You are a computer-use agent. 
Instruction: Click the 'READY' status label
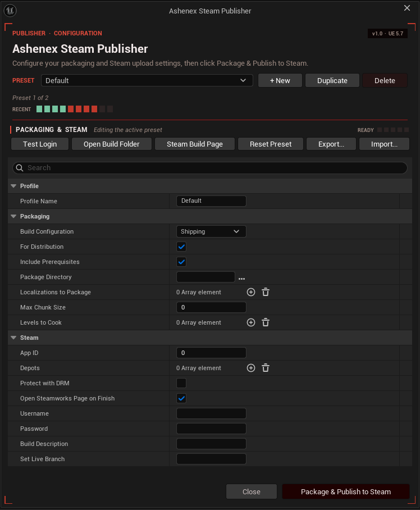[x=366, y=130]
